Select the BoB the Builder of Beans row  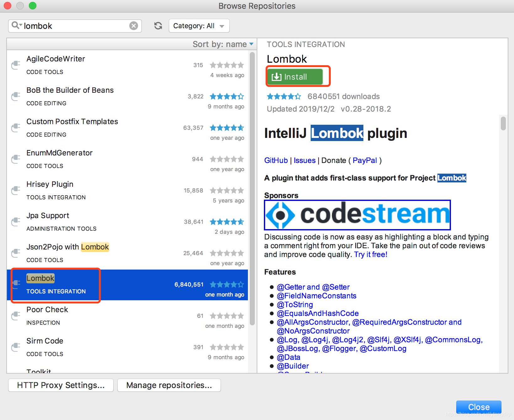pyautogui.click(x=127, y=97)
